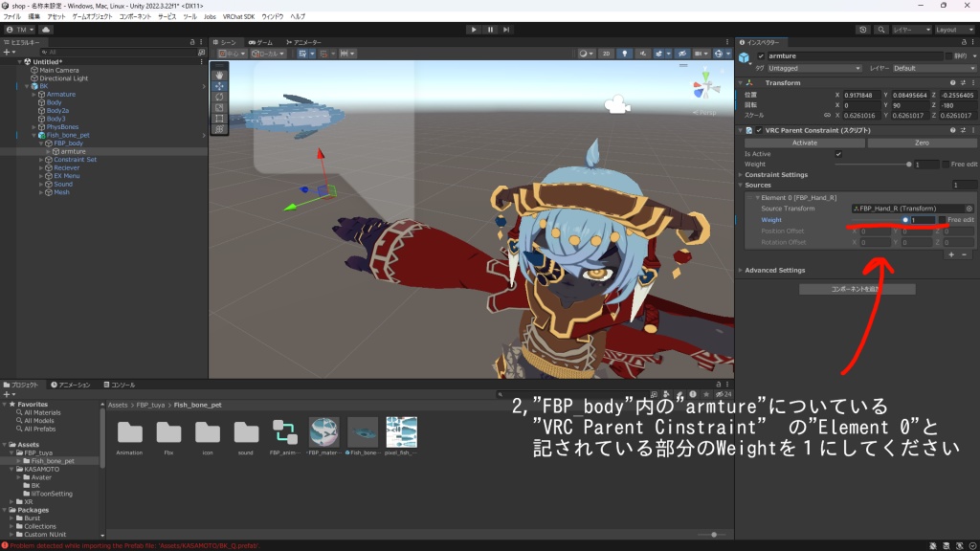Open the Default layer dropdown
Viewport: 980px width, 551px height.
click(933, 68)
